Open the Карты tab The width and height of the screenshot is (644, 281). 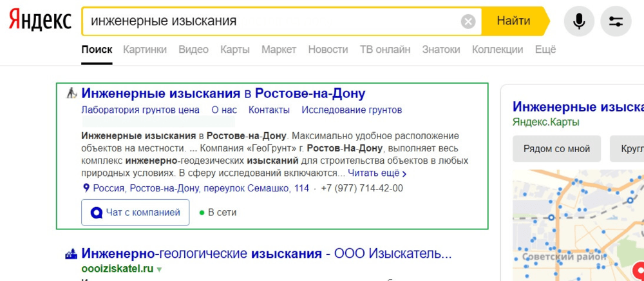(x=235, y=50)
